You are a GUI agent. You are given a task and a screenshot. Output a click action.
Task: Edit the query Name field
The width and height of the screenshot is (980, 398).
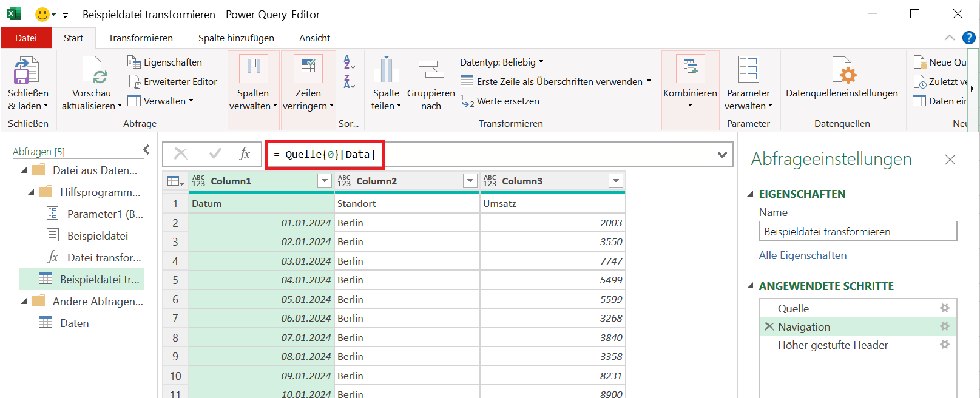[x=857, y=231]
